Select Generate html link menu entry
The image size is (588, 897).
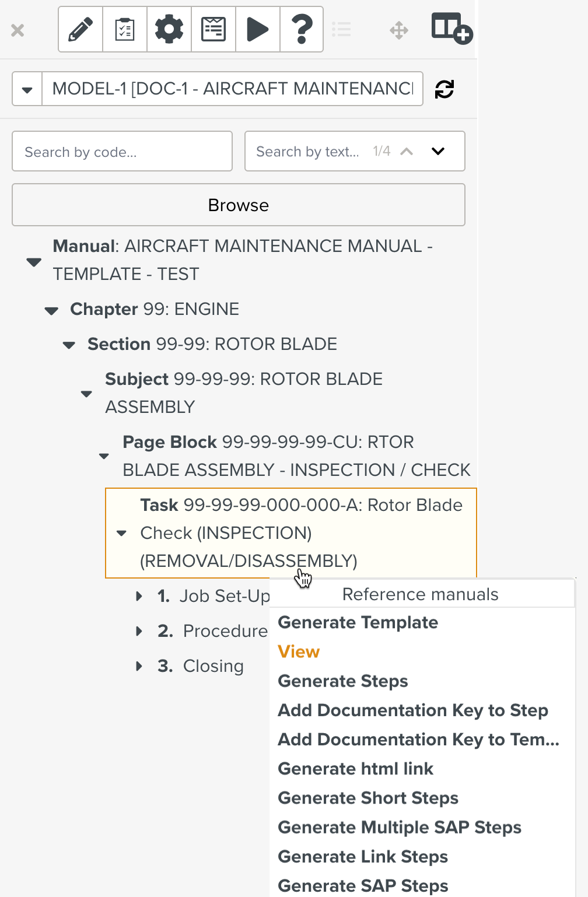point(355,769)
